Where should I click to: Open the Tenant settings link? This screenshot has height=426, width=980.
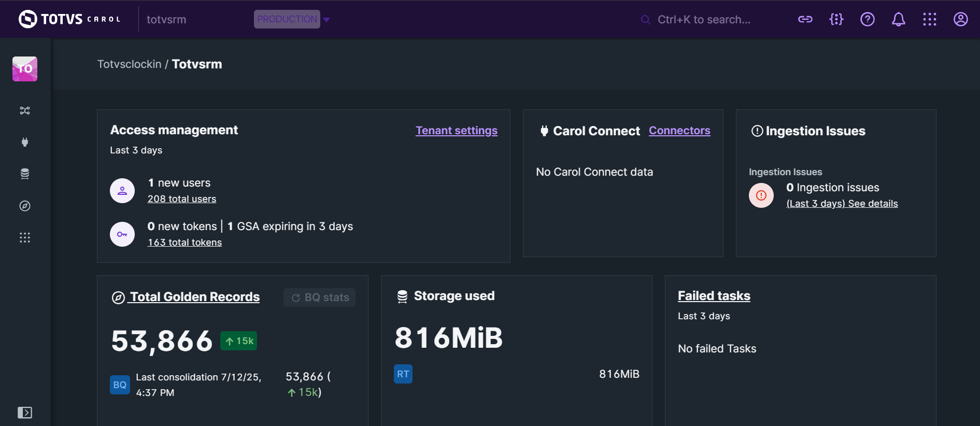click(456, 131)
